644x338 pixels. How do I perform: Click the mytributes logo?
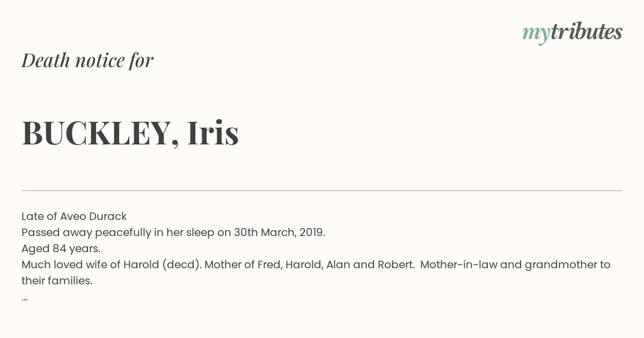coord(572,33)
